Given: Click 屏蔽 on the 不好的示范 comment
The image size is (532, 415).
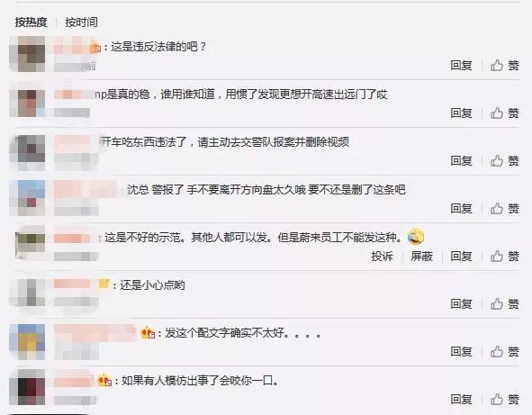Looking at the screenshot, I should tap(422, 257).
